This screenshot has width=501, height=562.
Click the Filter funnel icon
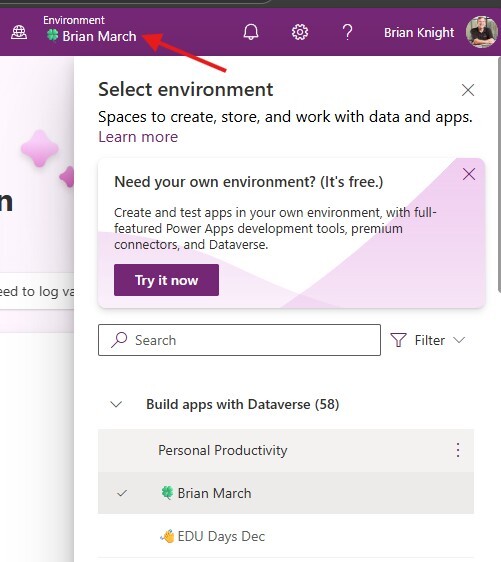tap(399, 340)
